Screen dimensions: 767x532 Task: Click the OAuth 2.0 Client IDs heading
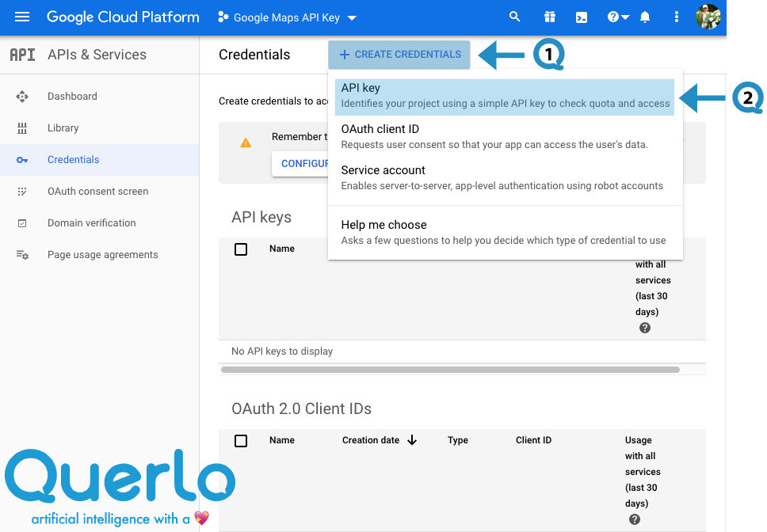pyautogui.click(x=301, y=408)
